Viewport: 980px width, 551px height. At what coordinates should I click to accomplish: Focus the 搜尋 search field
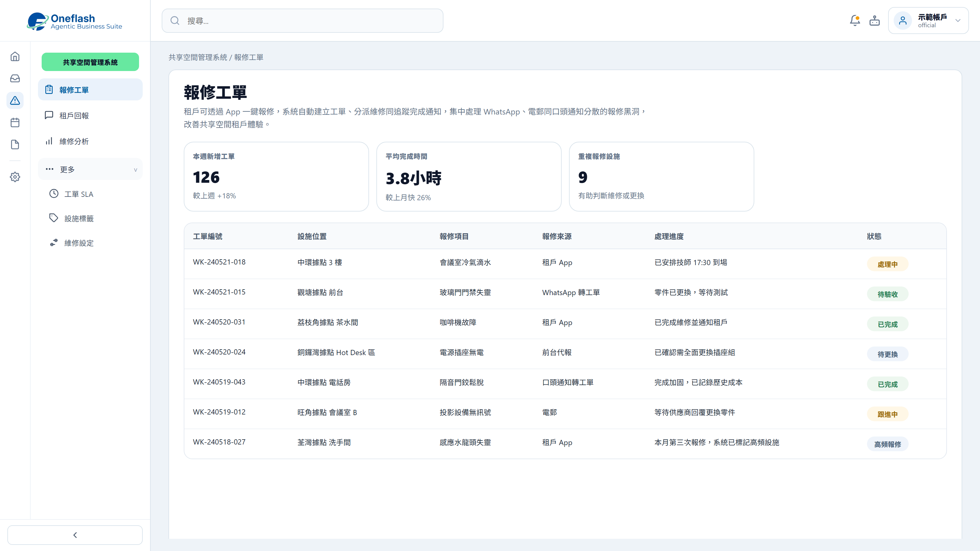pyautogui.click(x=303, y=21)
